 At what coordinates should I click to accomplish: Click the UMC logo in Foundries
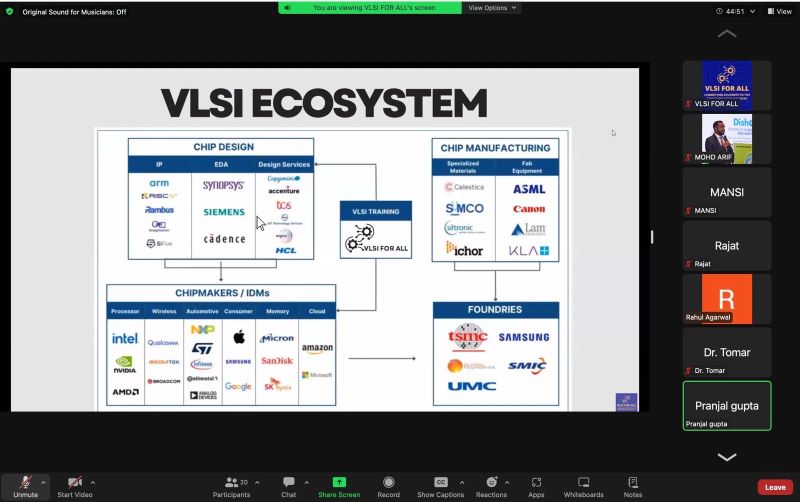coord(472,386)
